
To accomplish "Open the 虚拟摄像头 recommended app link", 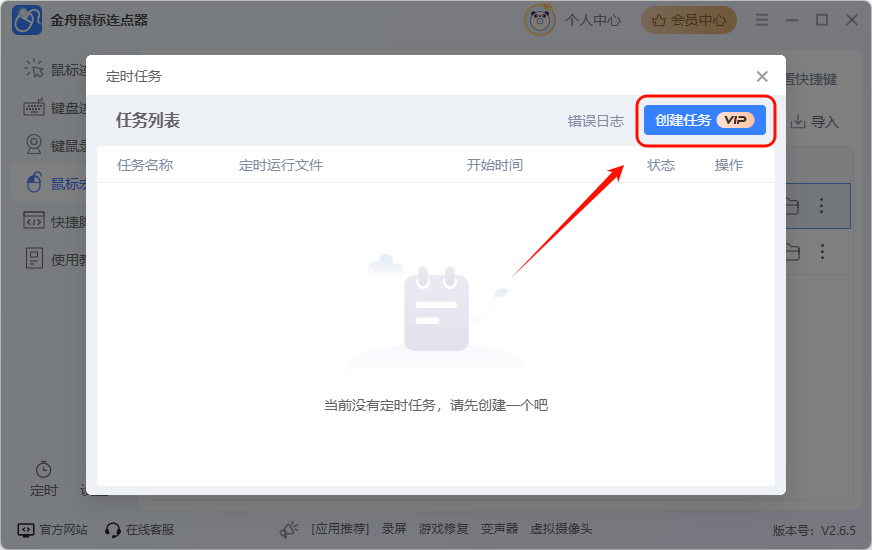I will click(561, 529).
